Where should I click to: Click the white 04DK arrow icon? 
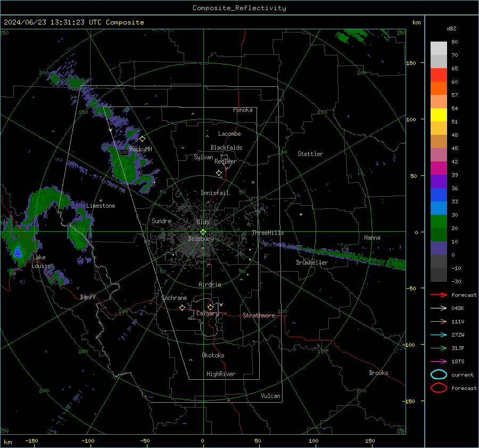[x=439, y=308]
